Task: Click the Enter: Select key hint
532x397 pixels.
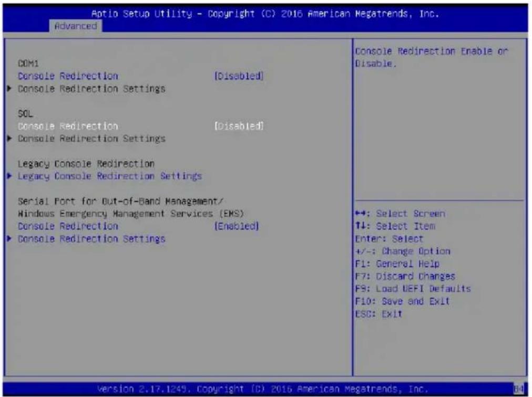Action: pyautogui.click(x=389, y=239)
